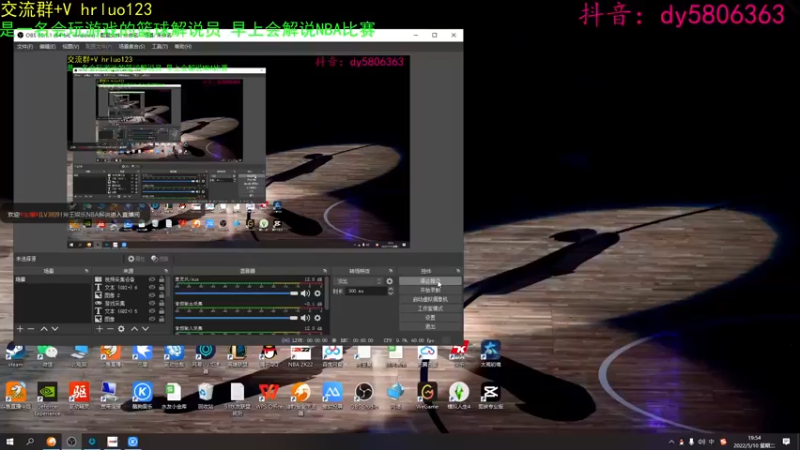This screenshot has height=450, width=800.
Task: Add a source with the plus button
Action: [x=99, y=329]
